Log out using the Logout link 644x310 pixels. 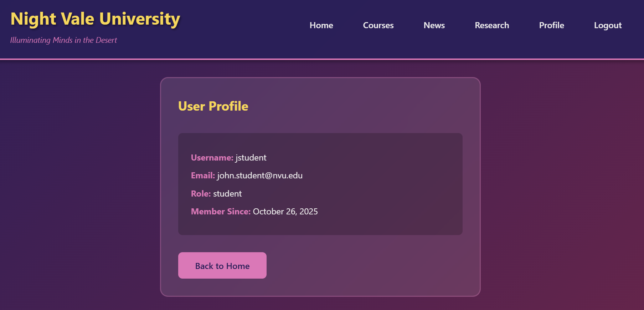[607, 25]
